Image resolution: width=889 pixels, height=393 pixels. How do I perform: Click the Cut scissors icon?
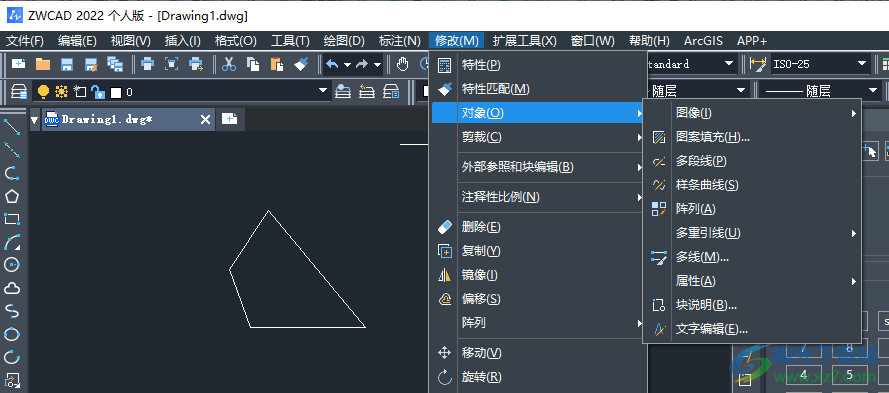[229, 64]
